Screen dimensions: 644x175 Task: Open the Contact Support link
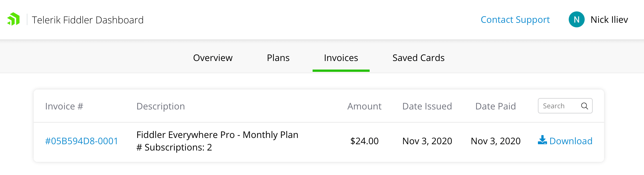(515, 20)
